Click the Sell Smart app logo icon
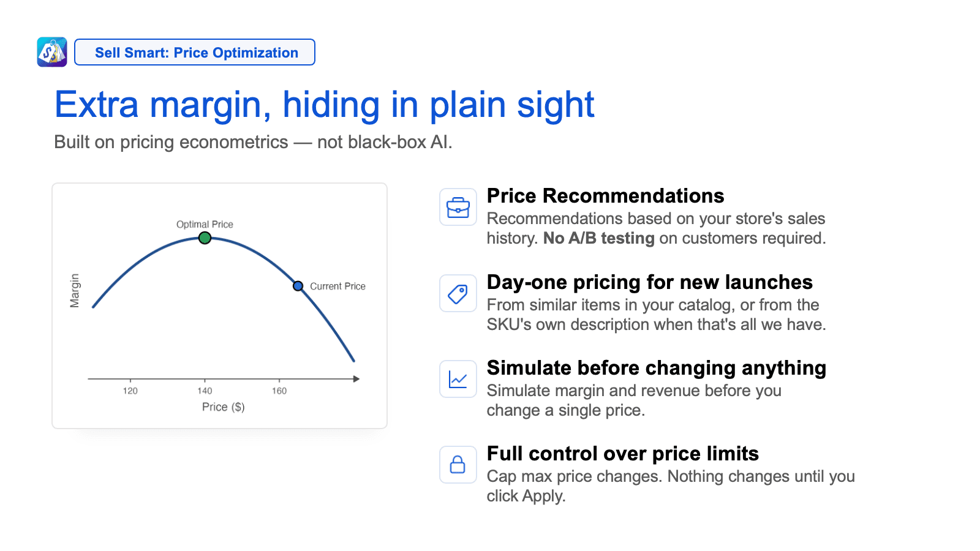 point(52,52)
